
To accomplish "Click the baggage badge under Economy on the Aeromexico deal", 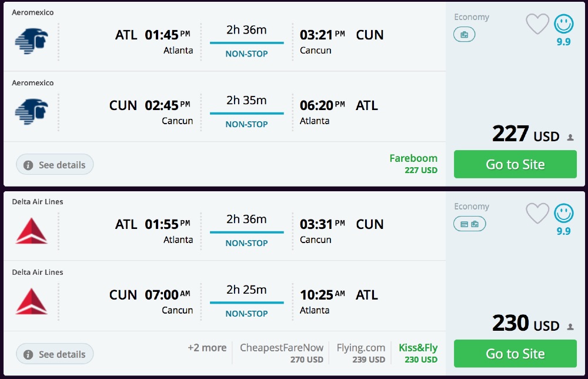I will pyautogui.click(x=464, y=35).
